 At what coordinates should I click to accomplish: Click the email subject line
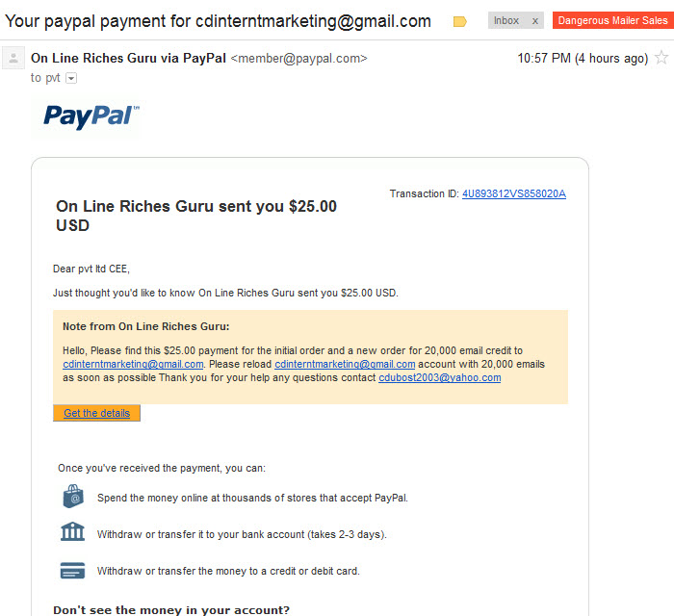218,21
